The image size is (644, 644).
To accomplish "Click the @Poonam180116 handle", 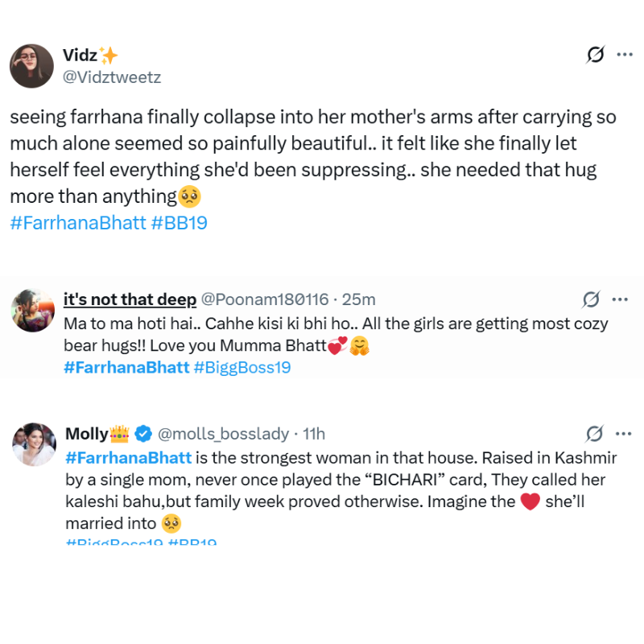I will pos(264,299).
